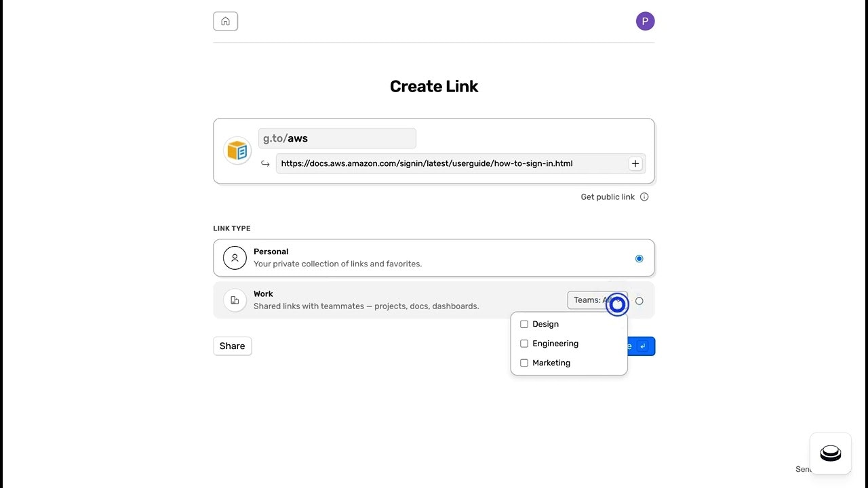
Task: Open the Teams: All dropdown
Action: [x=597, y=300]
